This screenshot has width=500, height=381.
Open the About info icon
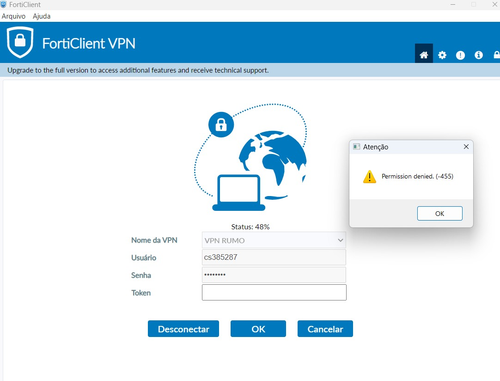point(479,55)
